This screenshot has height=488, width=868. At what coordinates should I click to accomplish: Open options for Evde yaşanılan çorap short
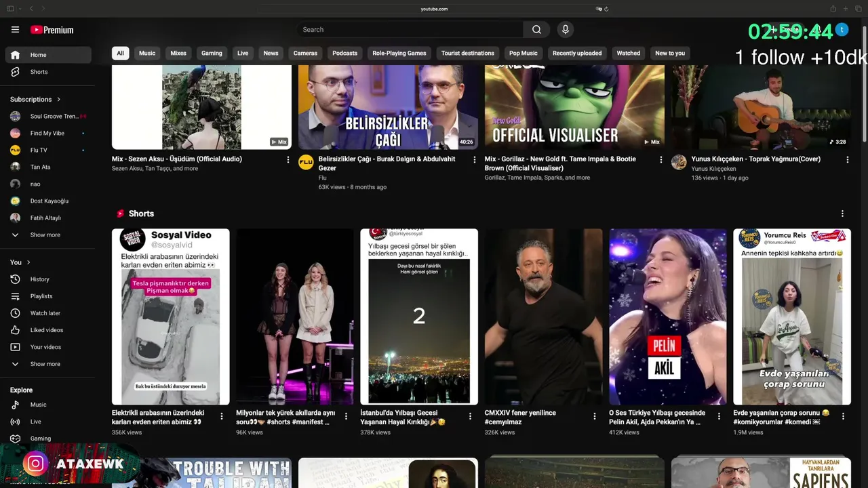843,416
